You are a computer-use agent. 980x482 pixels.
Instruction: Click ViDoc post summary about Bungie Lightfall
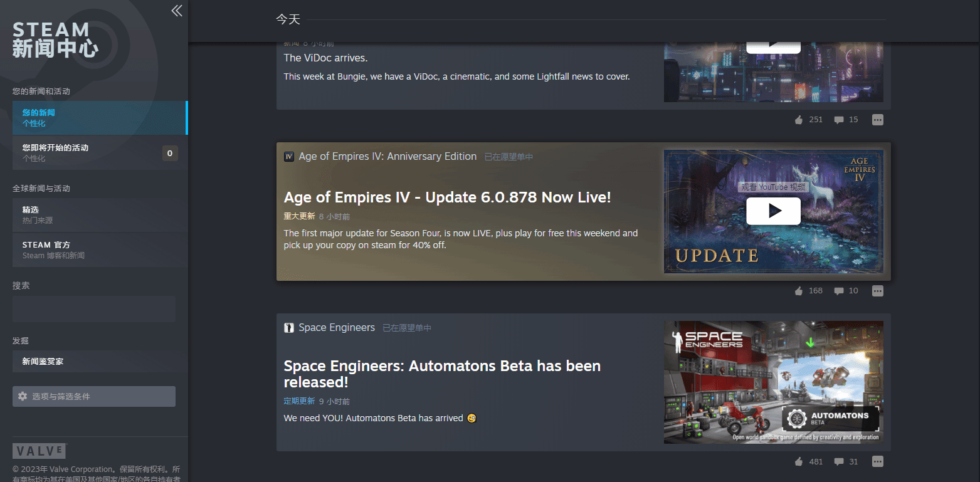tap(456, 76)
